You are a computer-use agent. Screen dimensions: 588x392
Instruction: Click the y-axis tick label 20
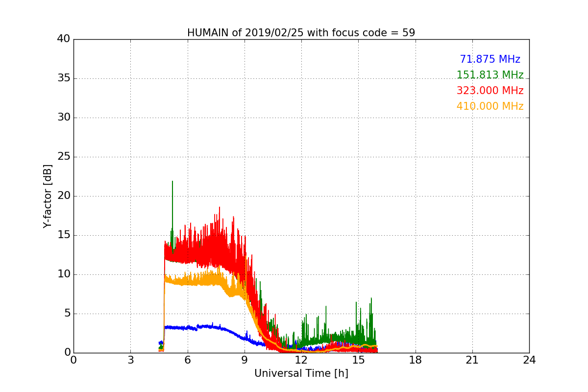pyautogui.click(x=63, y=196)
